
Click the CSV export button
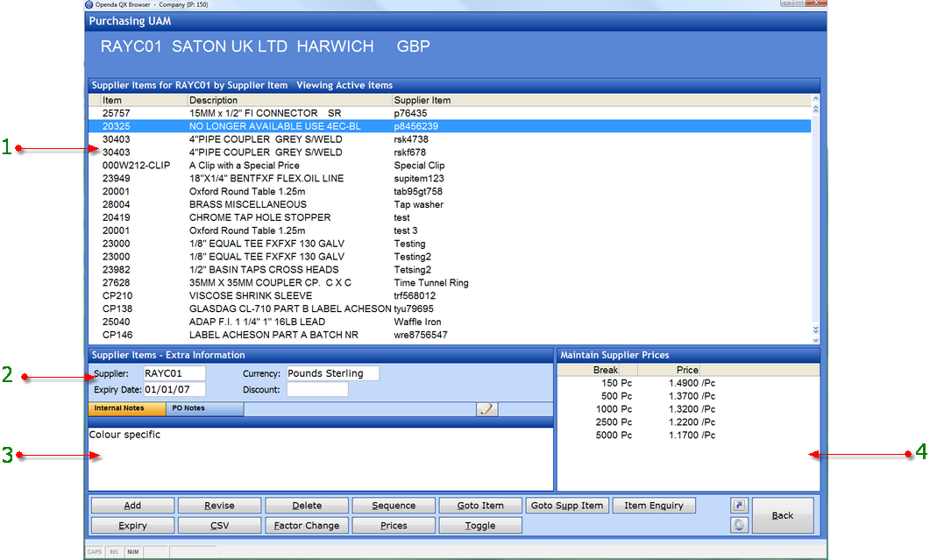pos(219,526)
